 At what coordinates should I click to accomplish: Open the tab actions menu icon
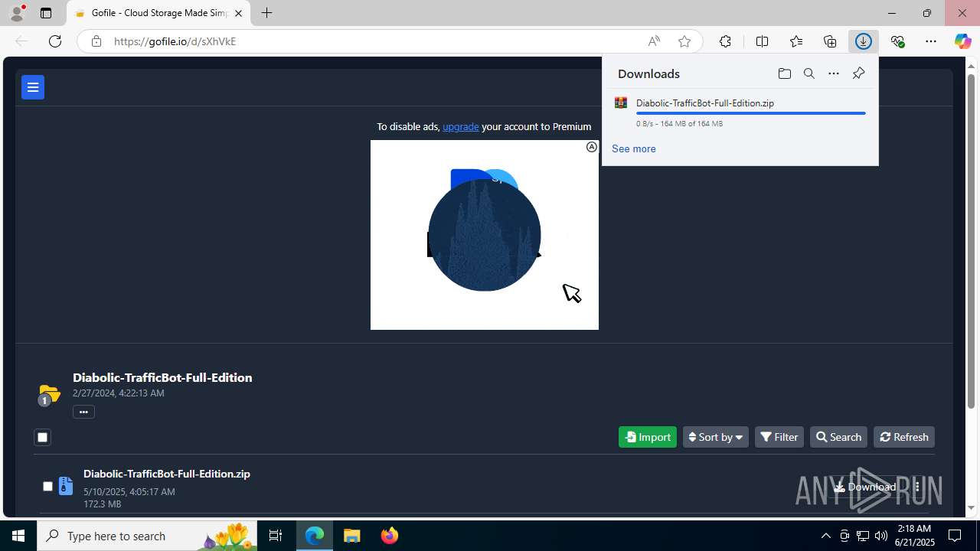pyautogui.click(x=46, y=13)
